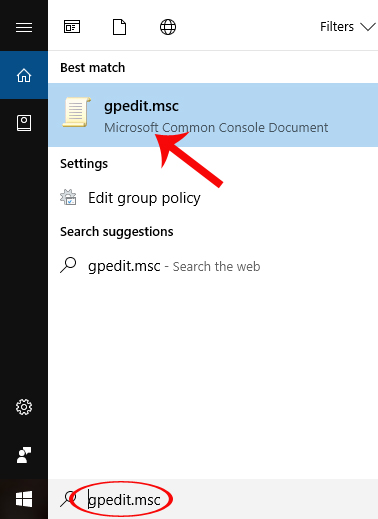Select the Home icon in the sidebar
The width and height of the screenshot is (378, 519).
[24, 75]
